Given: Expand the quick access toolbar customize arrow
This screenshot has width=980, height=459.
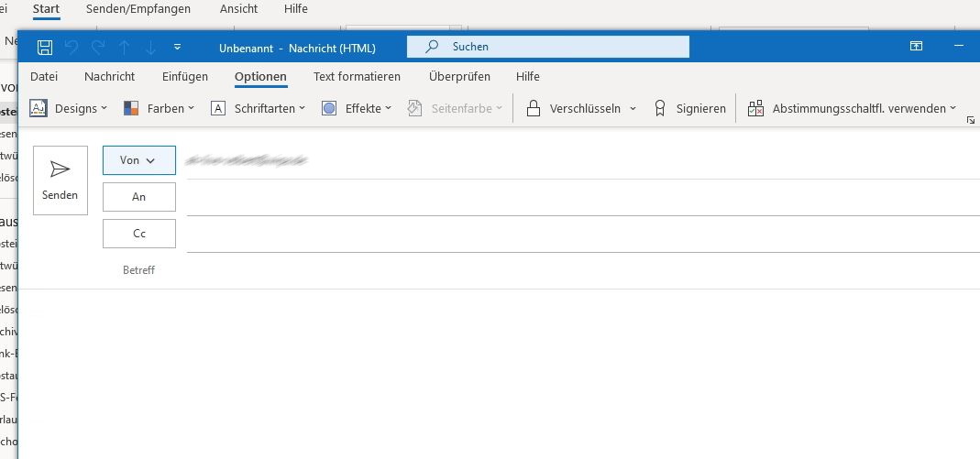Looking at the screenshot, I should 177,47.
